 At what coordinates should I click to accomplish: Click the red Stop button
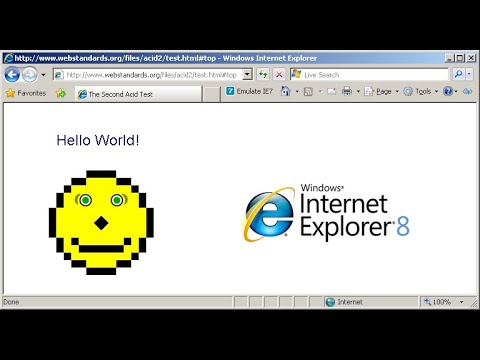[x=279, y=74]
